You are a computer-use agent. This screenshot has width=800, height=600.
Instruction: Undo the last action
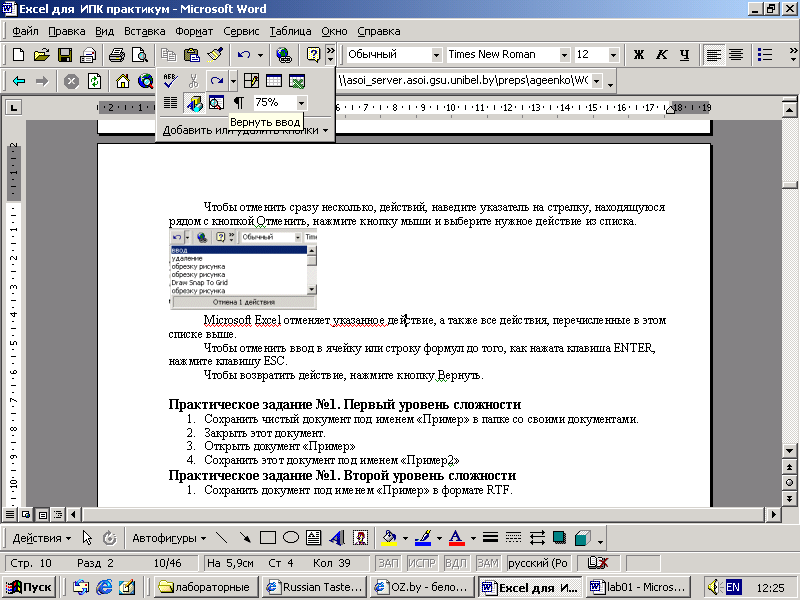[x=243, y=55]
